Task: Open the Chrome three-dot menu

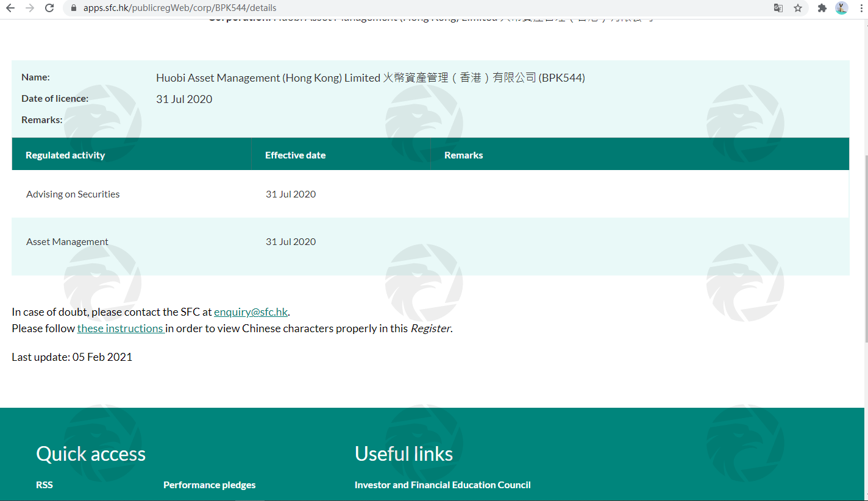Action: tap(860, 8)
